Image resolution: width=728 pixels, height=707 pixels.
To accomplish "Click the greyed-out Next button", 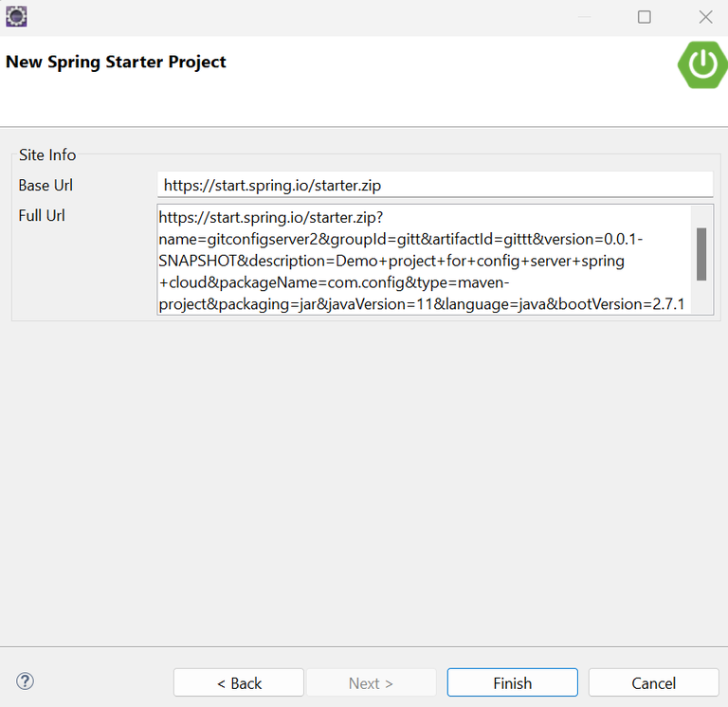I will [371, 682].
